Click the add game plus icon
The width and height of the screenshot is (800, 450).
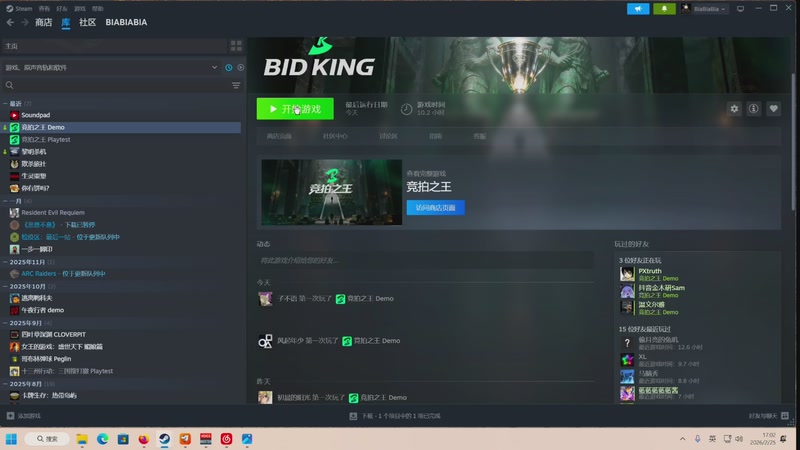(10, 416)
